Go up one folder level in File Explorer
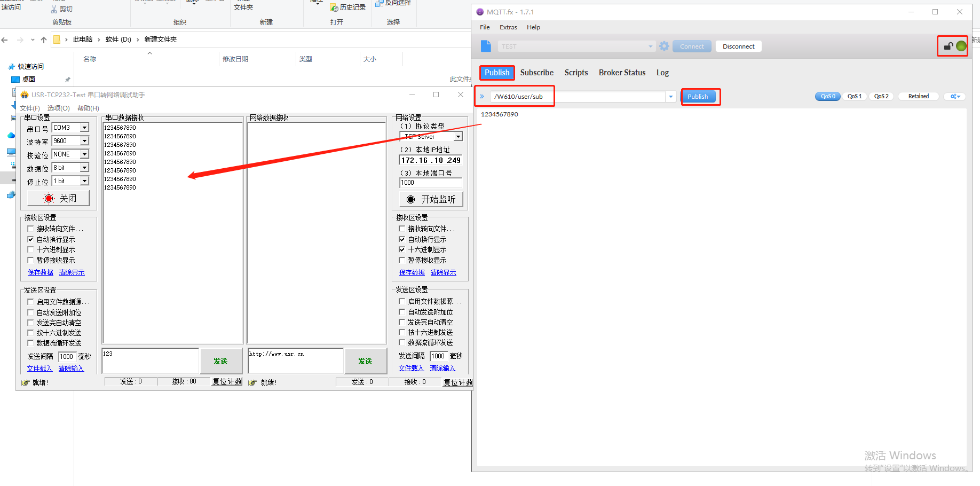This screenshot has height=486, width=980. coord(44,40)
